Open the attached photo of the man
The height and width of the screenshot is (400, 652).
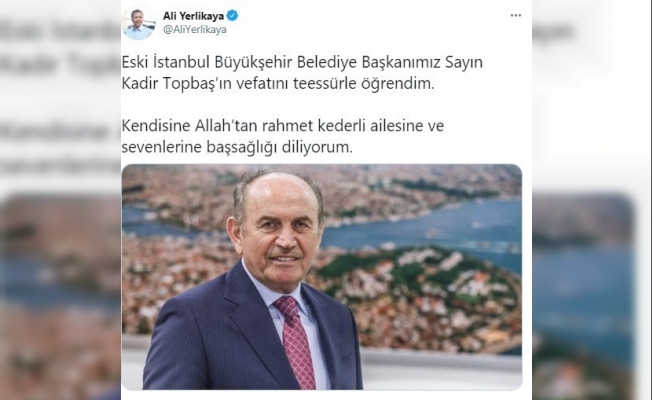[x=322, y=277]
